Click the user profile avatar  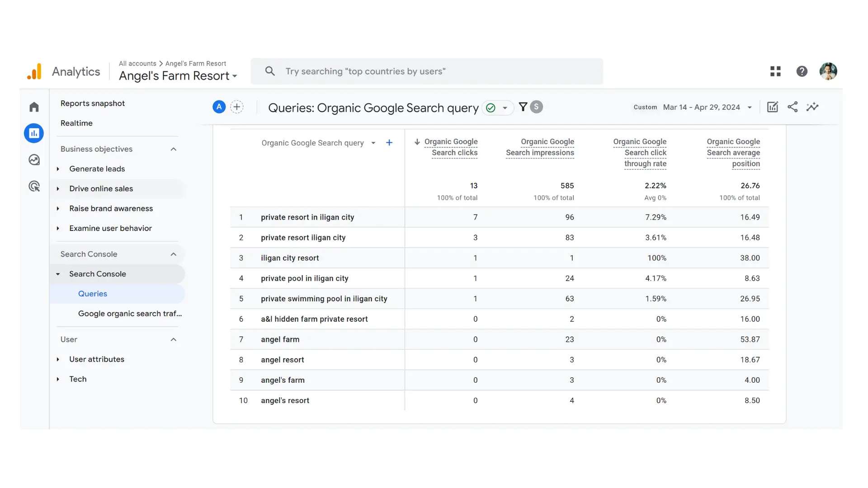coord(828,71)
